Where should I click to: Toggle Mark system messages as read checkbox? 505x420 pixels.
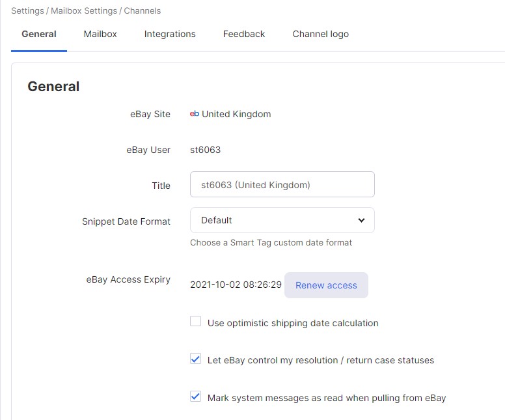(195, 397)
